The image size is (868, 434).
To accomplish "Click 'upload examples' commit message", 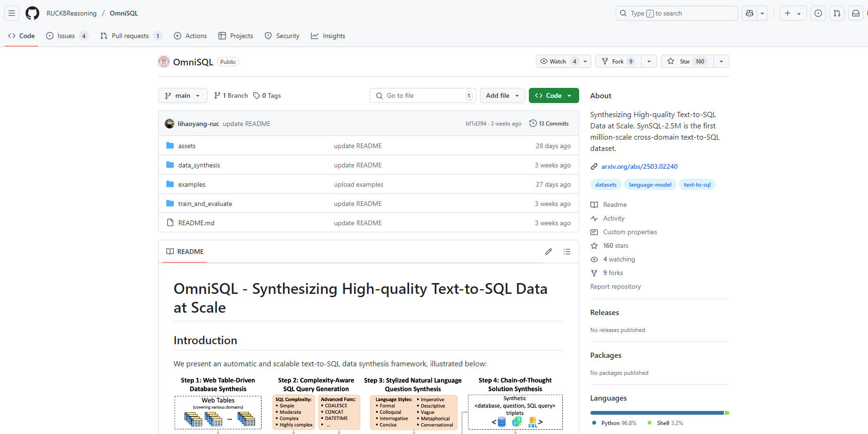I will tap(358, 184).
